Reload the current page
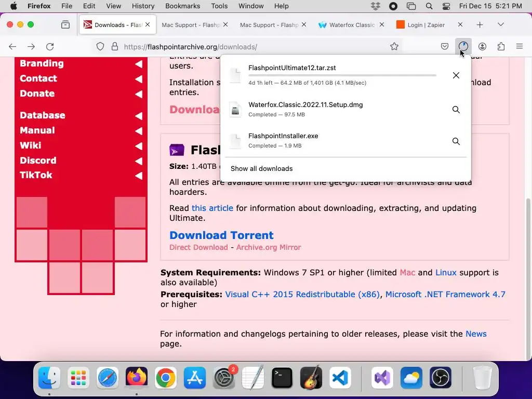This screenshot has width=532, height=399. click(x=50, y=46)
